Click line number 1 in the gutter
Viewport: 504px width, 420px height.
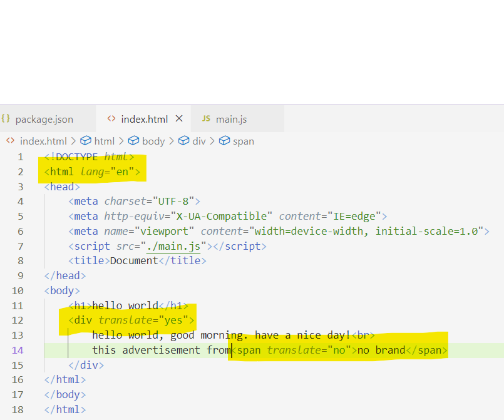click(21, 157)
